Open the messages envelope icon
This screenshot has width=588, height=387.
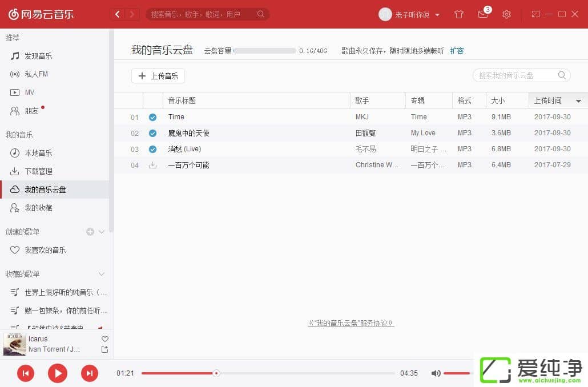[x=483, y=14]
